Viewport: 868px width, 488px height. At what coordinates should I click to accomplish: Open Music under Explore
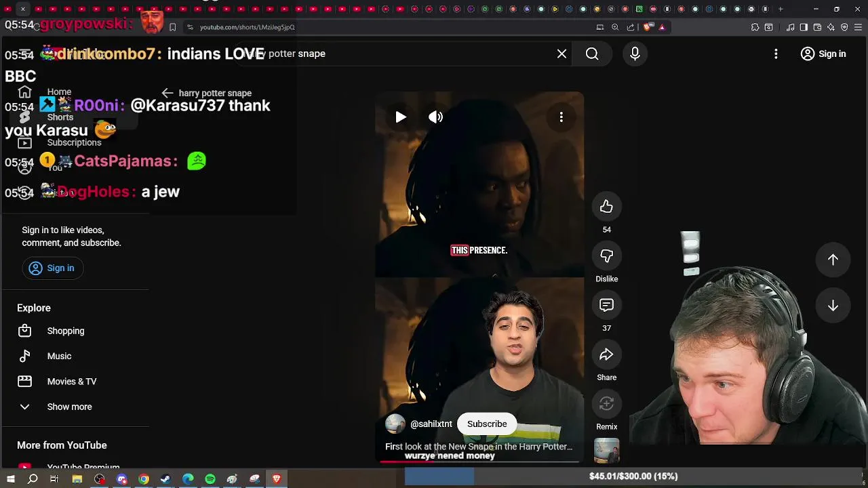coord(75,356)
